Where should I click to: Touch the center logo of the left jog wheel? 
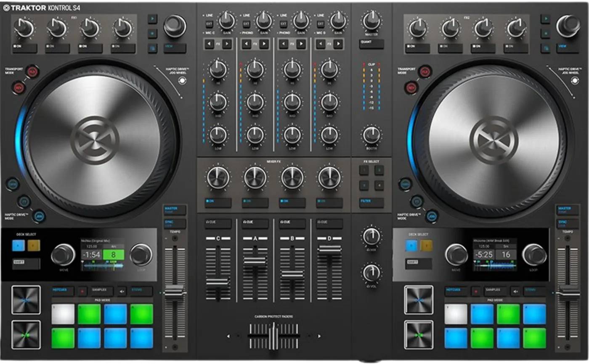click(95, 140)
